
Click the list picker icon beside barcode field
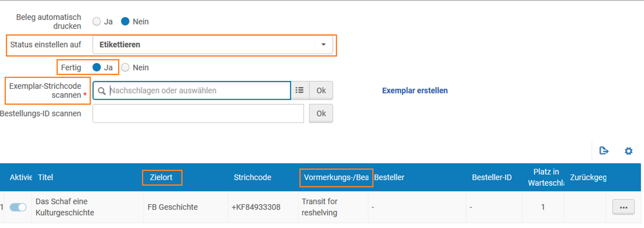[299, 90]
